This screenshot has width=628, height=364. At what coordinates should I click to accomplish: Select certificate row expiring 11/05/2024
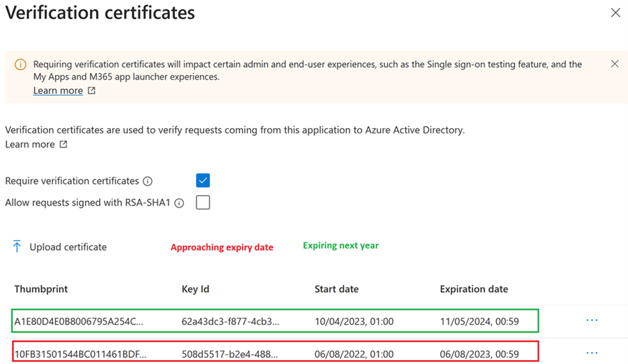275,321
